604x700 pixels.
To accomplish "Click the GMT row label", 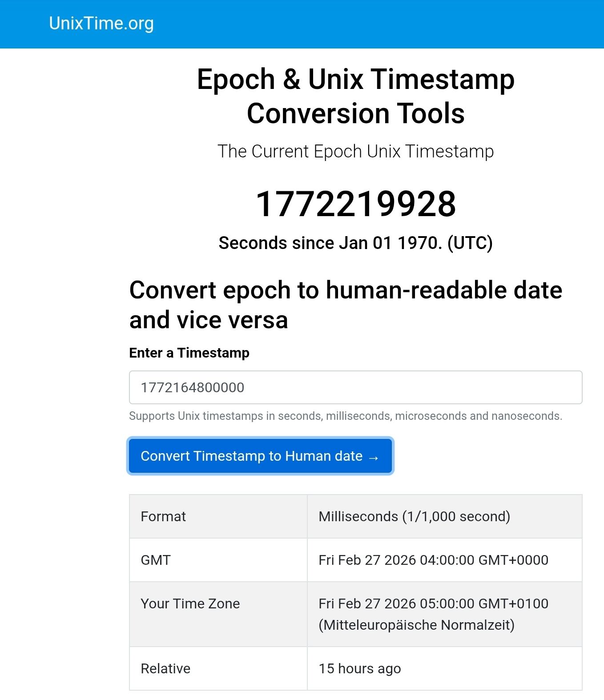I will pyautogui.click(x=155, y=560).
